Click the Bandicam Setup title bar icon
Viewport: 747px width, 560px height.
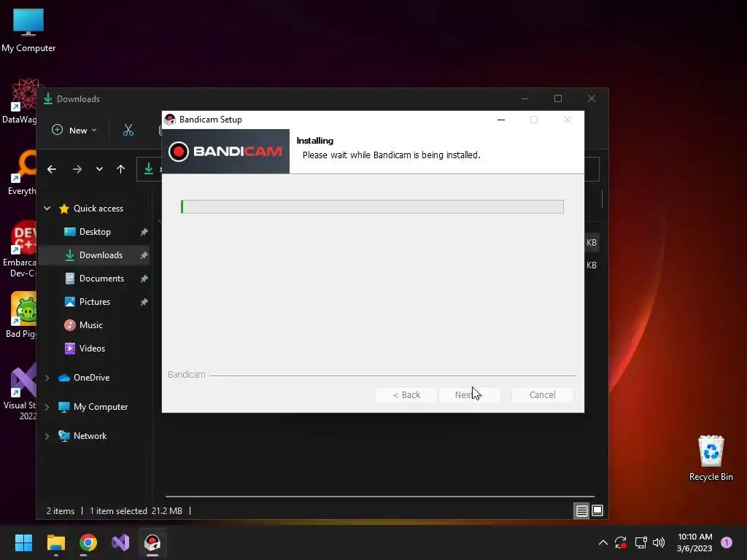coord(170,120)
